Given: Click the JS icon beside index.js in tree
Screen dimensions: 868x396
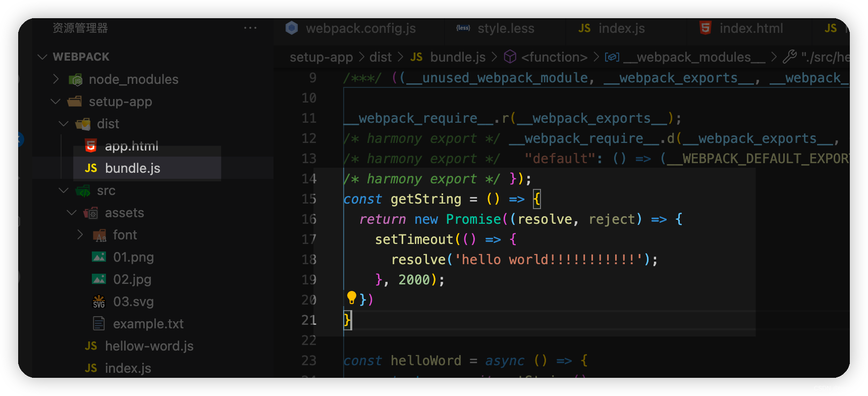Looking at the screenshot, I should [x=91, y=368].
